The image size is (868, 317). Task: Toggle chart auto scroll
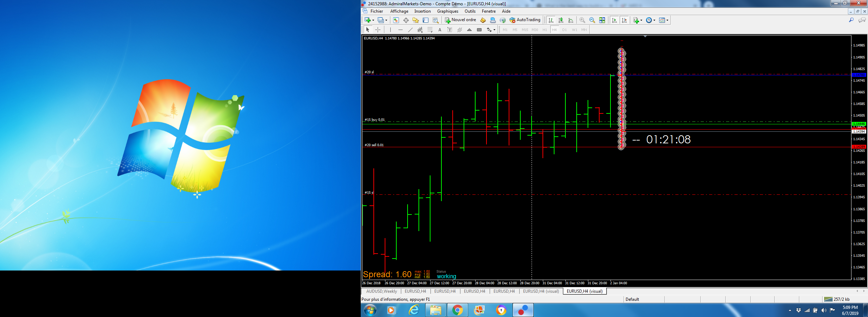614,20
